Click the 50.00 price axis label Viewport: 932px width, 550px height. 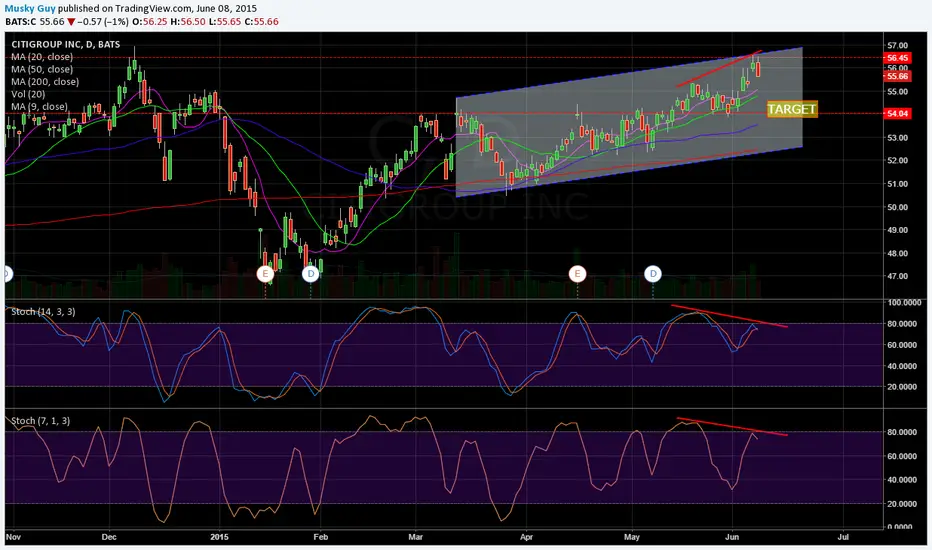click(x=898, y=207)
